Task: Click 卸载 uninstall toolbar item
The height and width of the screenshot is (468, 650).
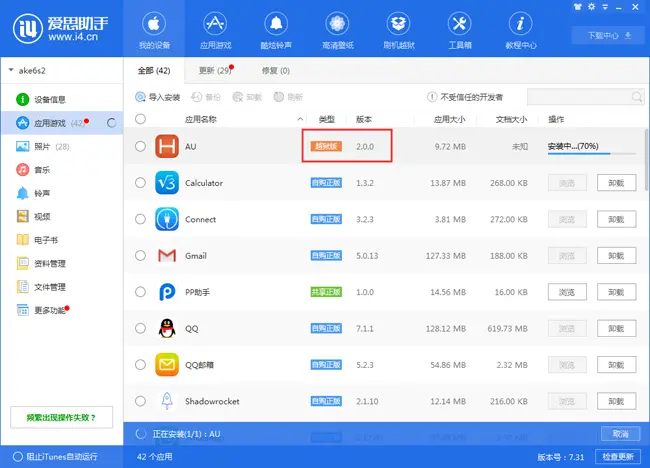Action: [247, 97]
